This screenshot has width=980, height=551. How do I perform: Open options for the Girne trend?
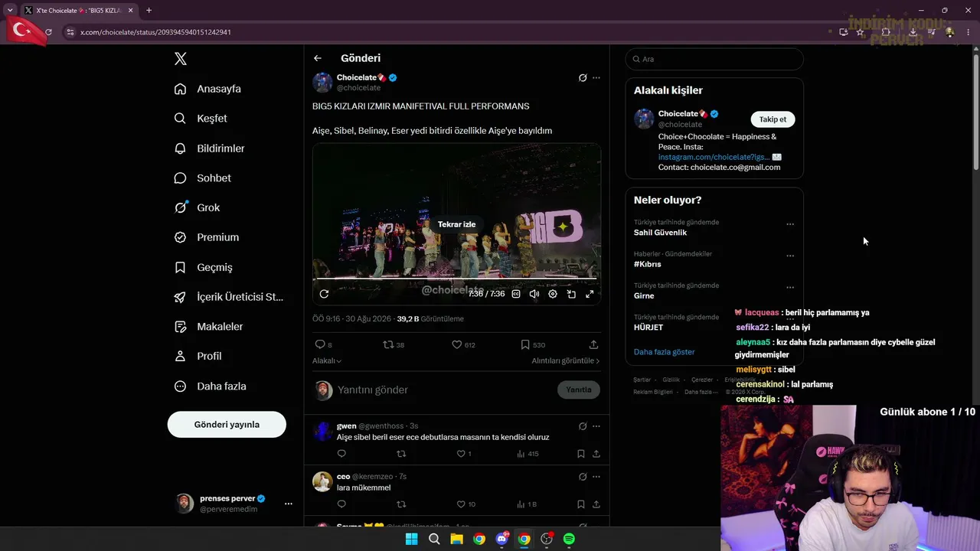click(790, 288)
